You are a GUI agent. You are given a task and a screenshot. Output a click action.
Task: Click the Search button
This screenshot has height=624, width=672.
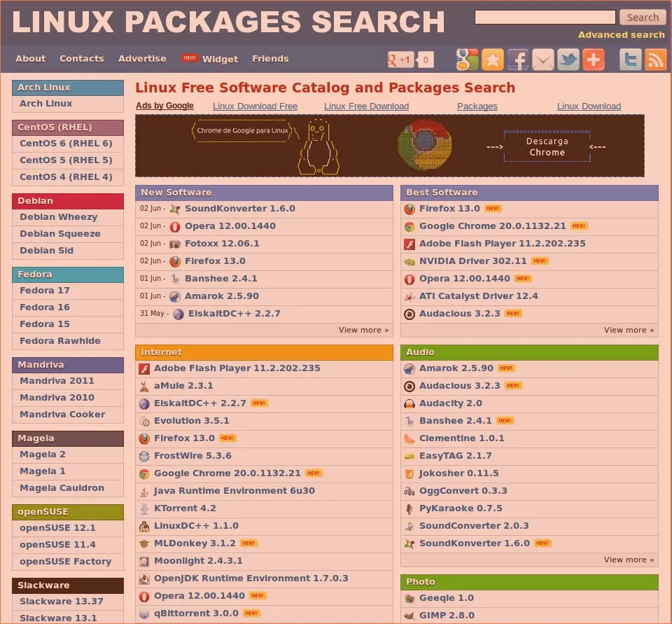tap(643, 17)
